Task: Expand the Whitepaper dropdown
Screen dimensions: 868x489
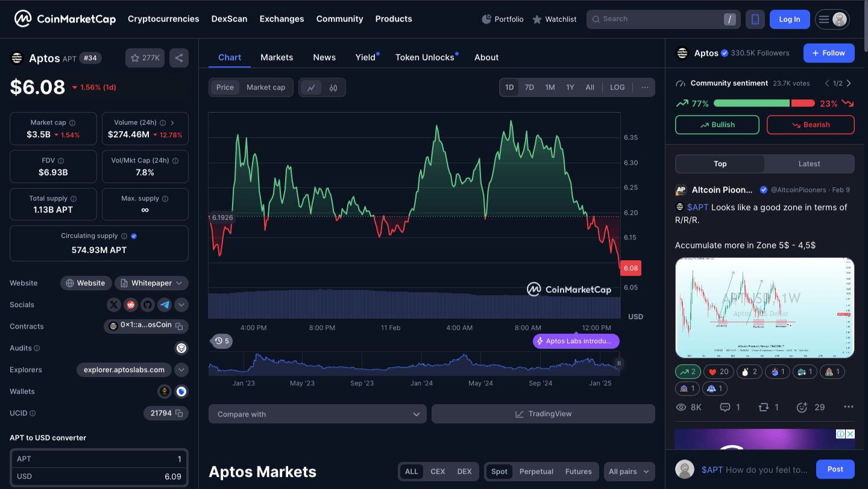Action: (x=151, y=283)
